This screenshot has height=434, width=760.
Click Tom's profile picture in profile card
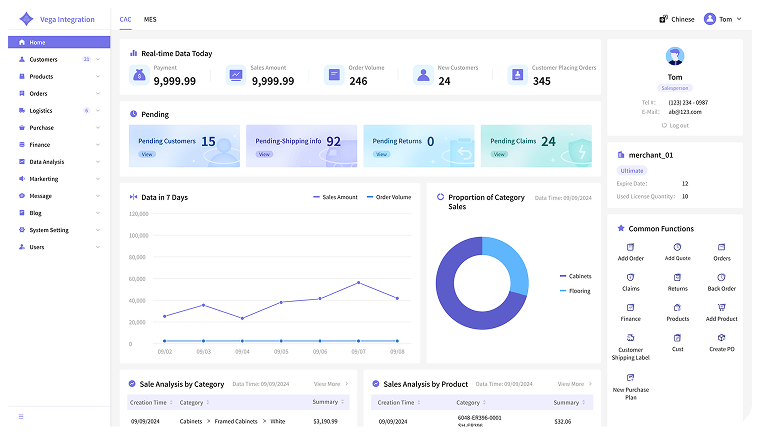pos(675,56)
